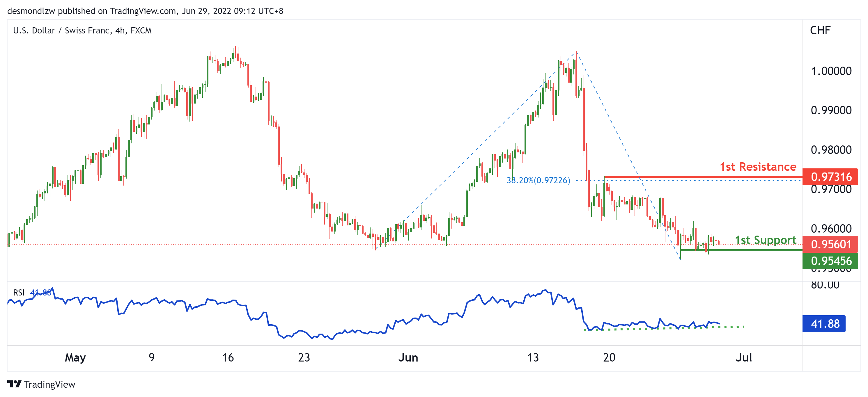The width and height of the screenshot is (868, 397).
Task: Click the TradingView logo icon
Action: tap(14, 384)
